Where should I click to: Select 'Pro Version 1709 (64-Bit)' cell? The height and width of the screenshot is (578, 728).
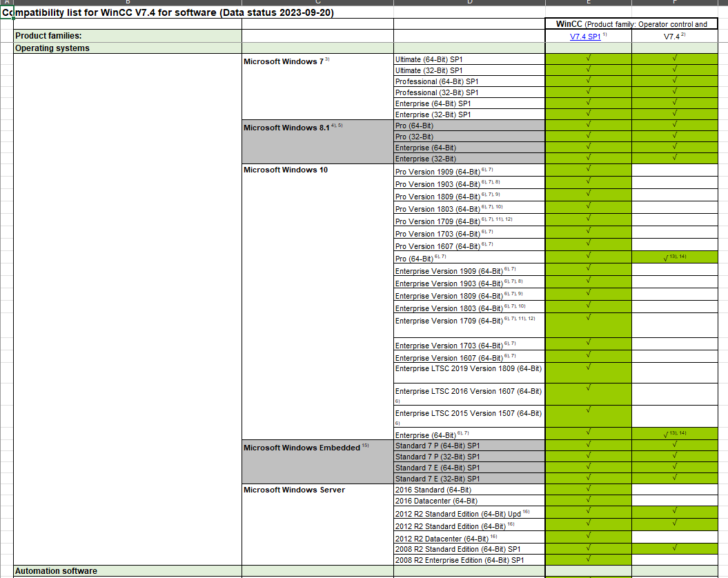pyautogui.click(x=469, y=221)
